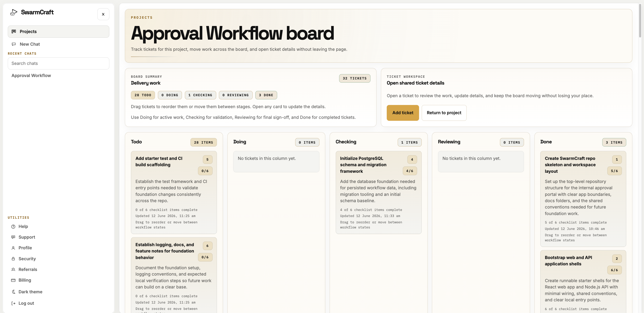The height and width of the screenshot is (313, 644).
Task: Click the 32 TICKETS badge
Action: [354, 78]
